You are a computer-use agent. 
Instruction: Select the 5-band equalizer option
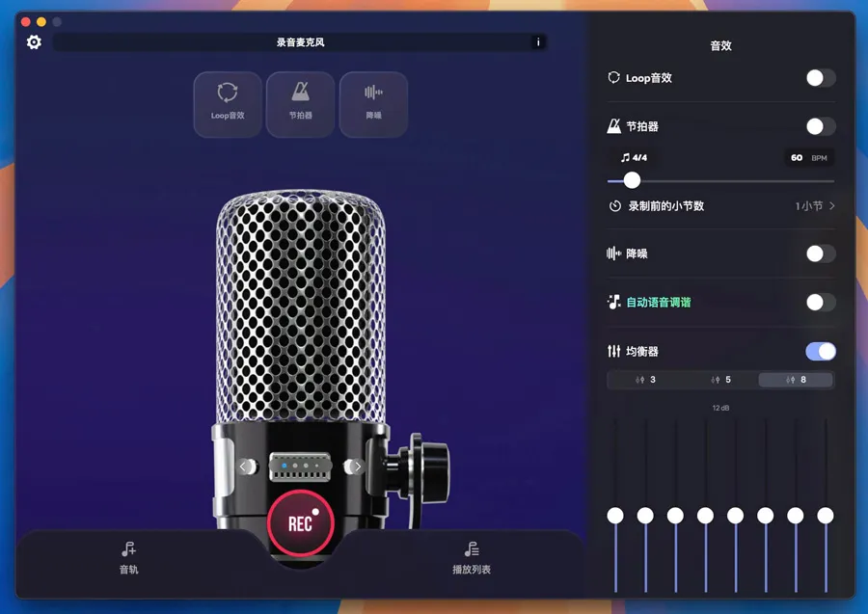tap(720, 380)
